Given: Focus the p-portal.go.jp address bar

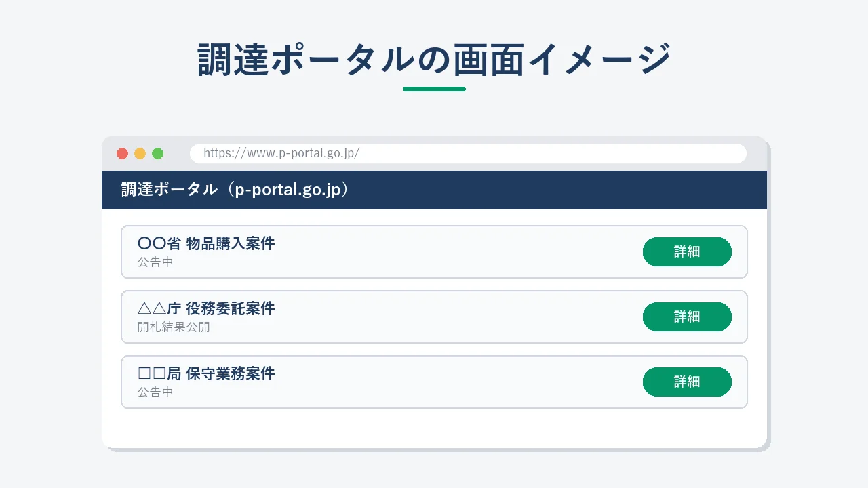Looking at the screenshot, I should [x=468, y=153].
